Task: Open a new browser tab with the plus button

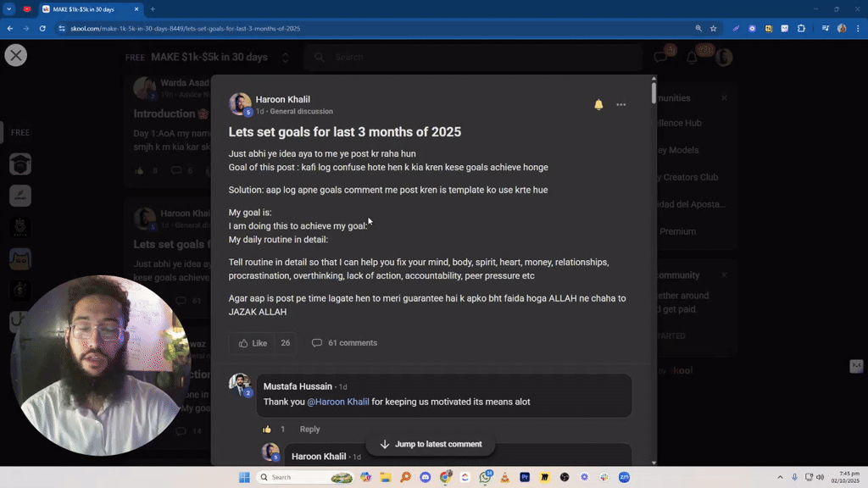Action: click(153, 8)
